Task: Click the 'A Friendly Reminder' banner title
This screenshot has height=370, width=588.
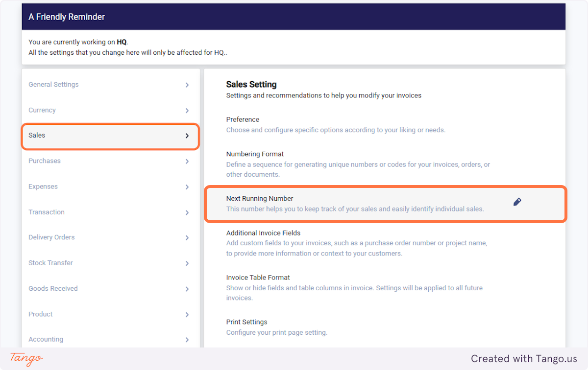Action: pyautogui.click(x=67, y=17)
